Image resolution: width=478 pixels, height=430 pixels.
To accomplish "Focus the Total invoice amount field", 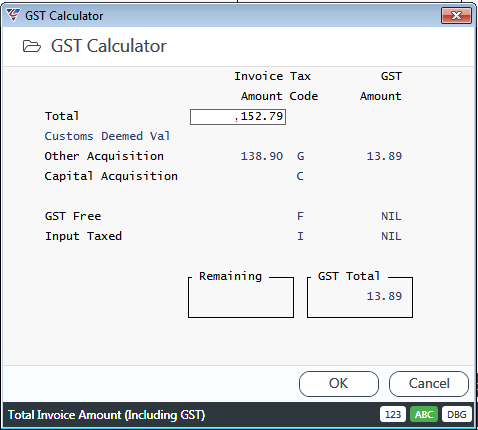I will (238, 117).
